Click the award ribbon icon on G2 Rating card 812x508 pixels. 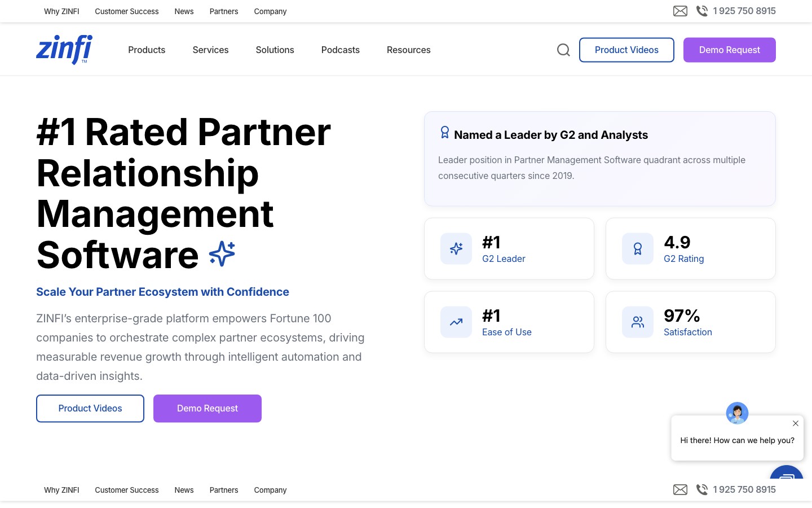[638, 249]
